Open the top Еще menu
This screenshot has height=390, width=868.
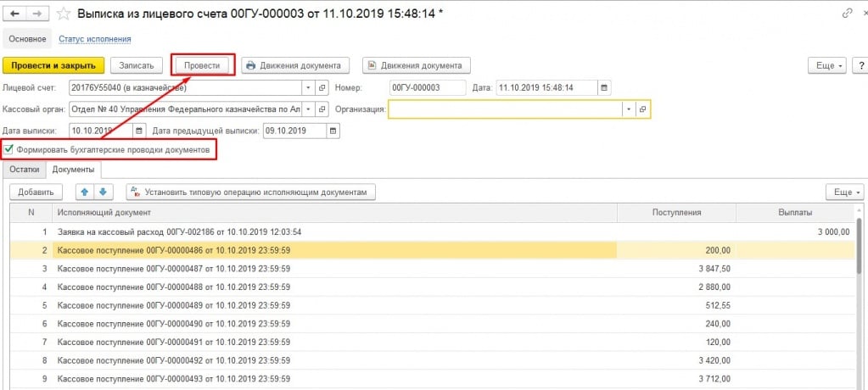(x=828, y=65)
